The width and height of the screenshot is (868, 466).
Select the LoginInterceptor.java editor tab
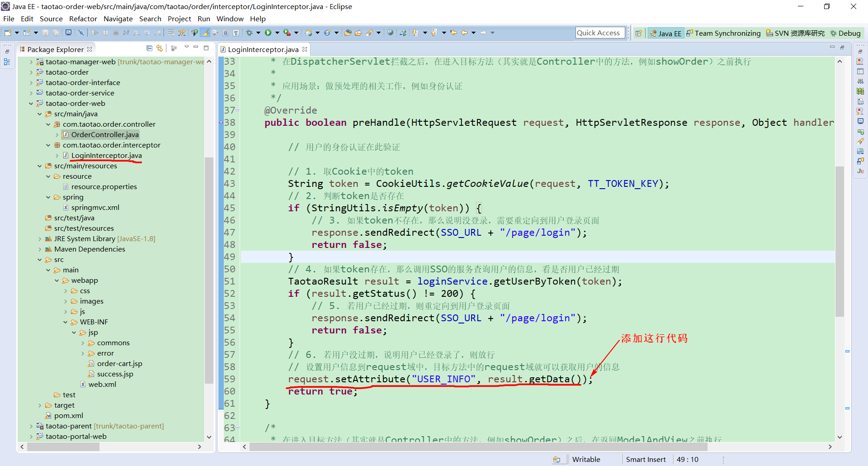[x=263, y=49]
